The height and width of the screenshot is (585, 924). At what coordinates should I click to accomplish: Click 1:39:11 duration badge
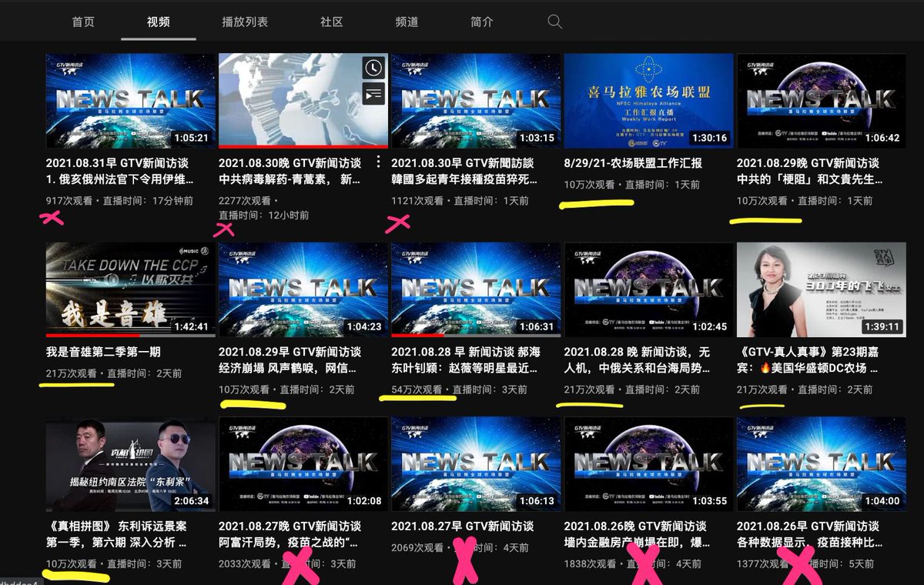click(x=882, y=326)
